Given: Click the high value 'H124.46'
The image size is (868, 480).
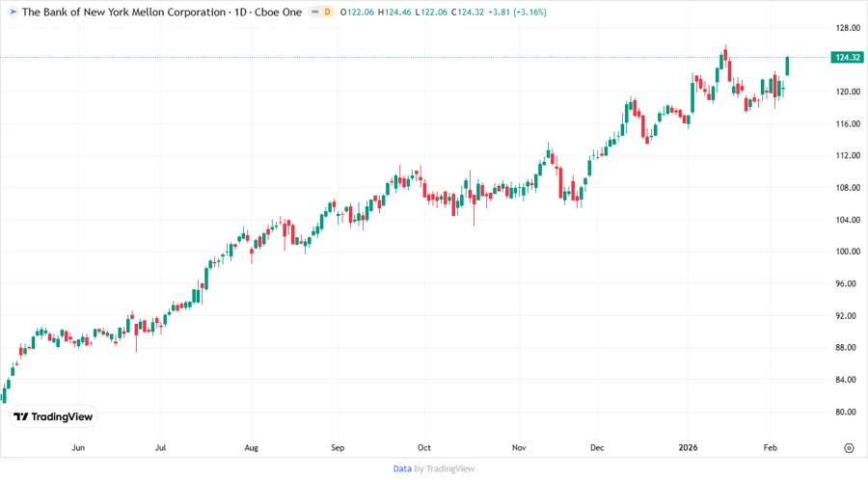Looking at the screenshot, I should pos(394,12).
